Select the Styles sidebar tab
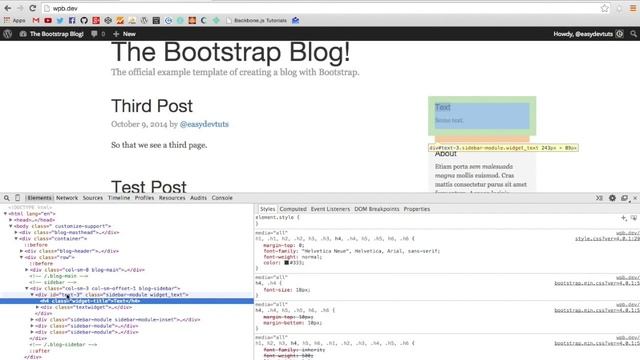The image size is (640, 360). coord(267,209)
